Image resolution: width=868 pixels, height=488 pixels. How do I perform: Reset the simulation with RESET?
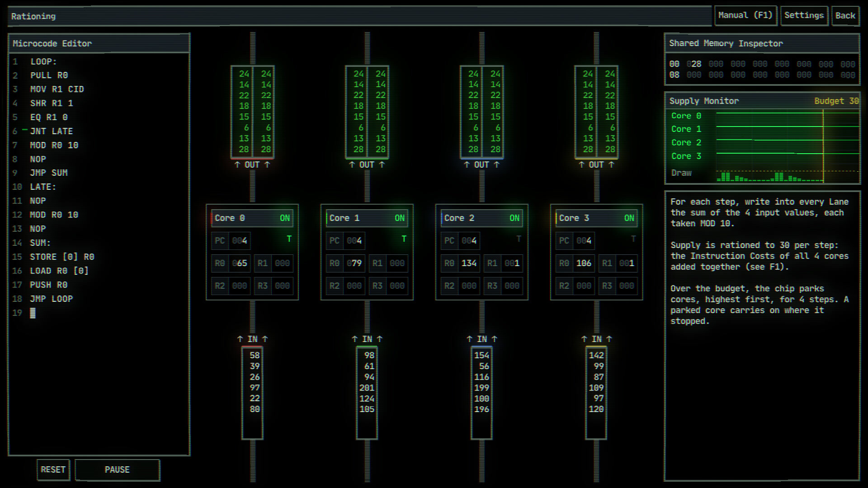(53, 469)
